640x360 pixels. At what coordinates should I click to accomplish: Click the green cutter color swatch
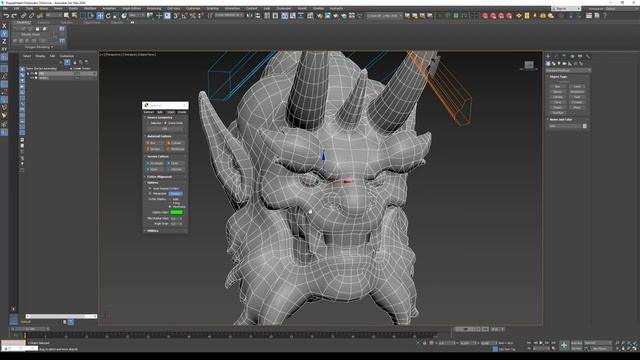(177, 212)
